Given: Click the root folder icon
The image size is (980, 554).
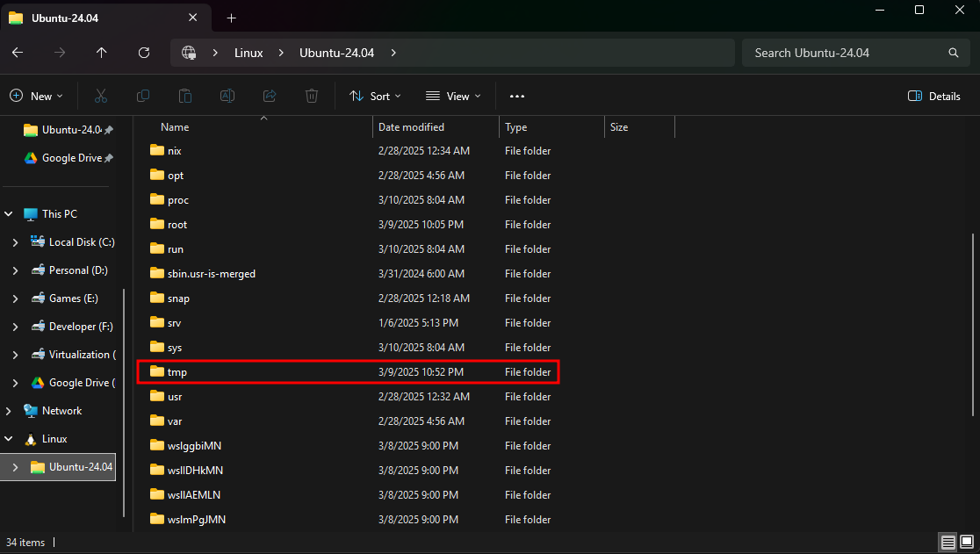Looking at the screenshot, I should [157, 224].
